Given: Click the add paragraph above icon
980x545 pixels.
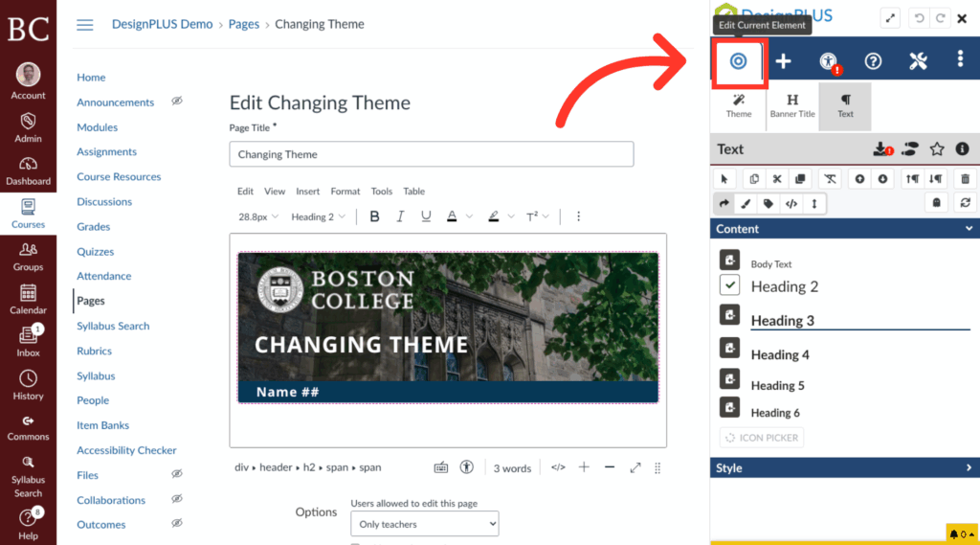Looking at the screenshot, I should pyautogui.click(x=912, y=179).
